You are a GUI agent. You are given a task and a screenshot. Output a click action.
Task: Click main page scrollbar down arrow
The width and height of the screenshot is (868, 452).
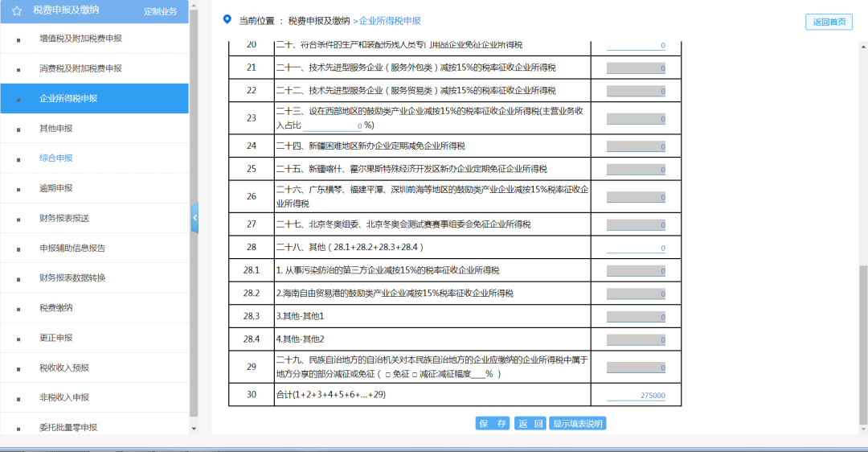863,429
